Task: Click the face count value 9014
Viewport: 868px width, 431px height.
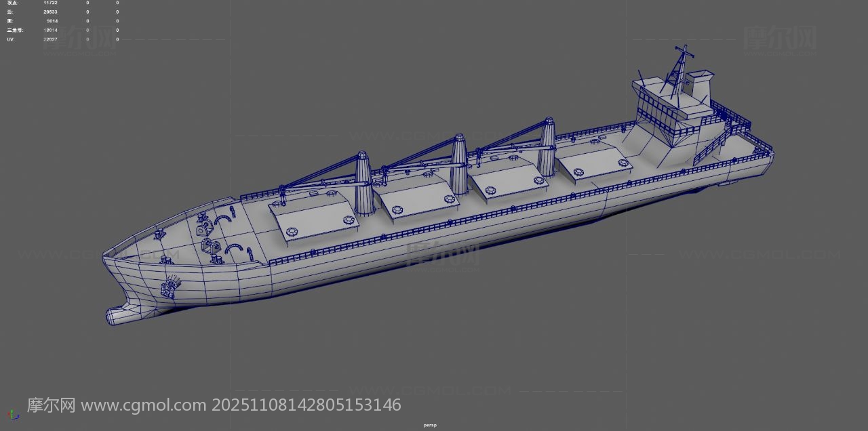Action: (52, 21)
